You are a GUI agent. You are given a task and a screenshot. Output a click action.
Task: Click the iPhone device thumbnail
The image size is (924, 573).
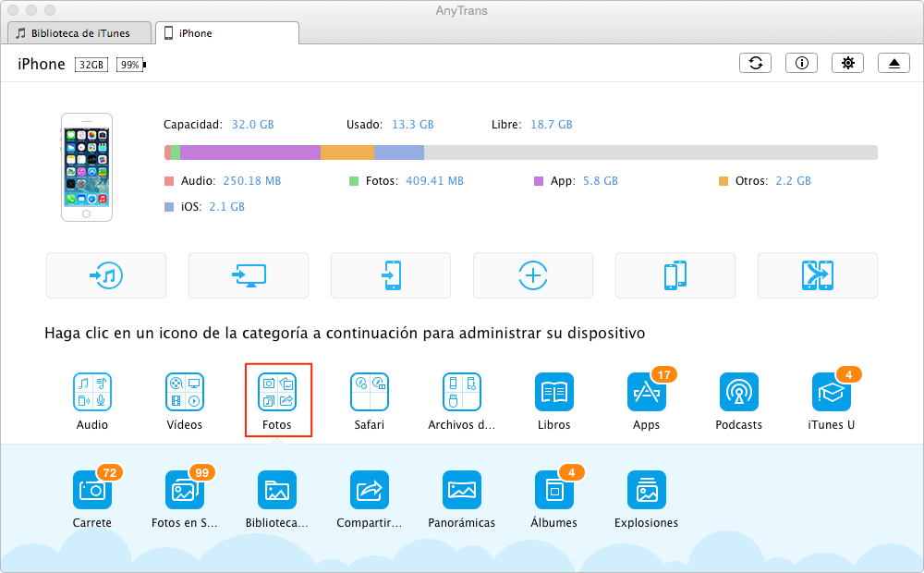(x=87, y=167)
